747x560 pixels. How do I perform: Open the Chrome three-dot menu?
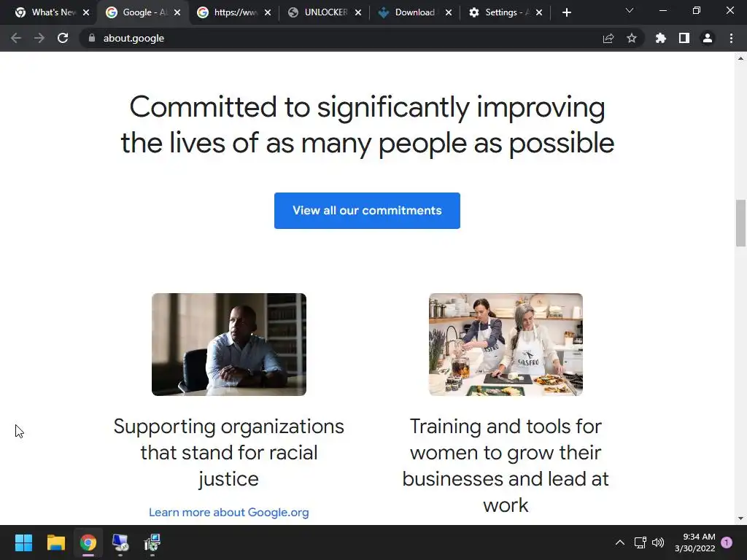(731, 38)
